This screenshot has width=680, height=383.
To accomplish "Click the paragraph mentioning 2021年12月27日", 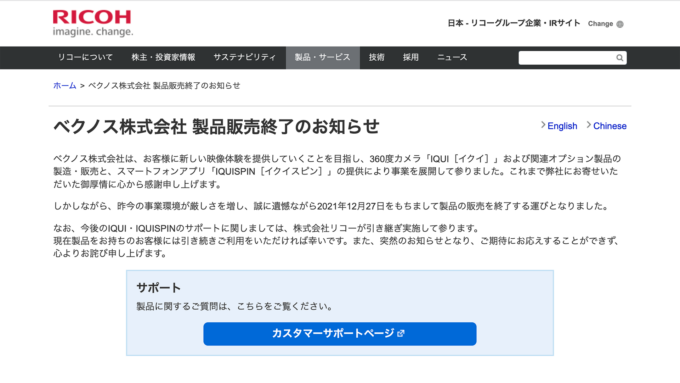I will (x=330, y=206).
